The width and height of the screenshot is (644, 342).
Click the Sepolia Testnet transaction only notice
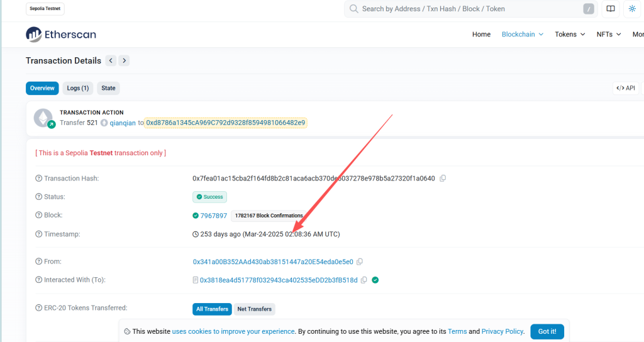[x=101, y=153]
